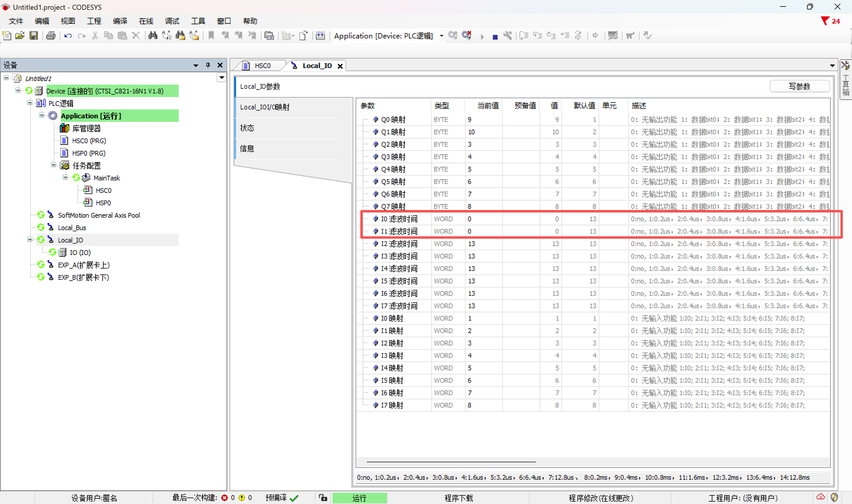
Task: Open the 编译 menu
Action: pos(120,21)
